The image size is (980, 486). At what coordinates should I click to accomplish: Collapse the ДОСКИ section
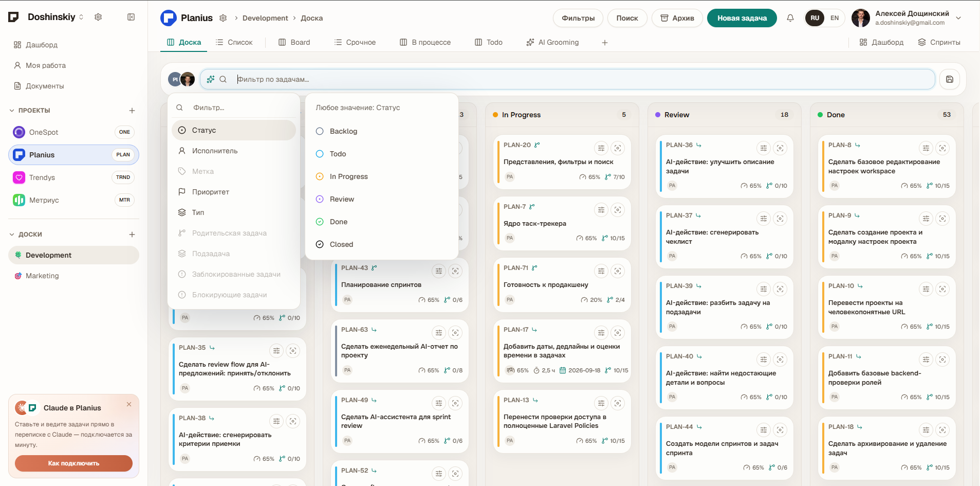(12, 235)
